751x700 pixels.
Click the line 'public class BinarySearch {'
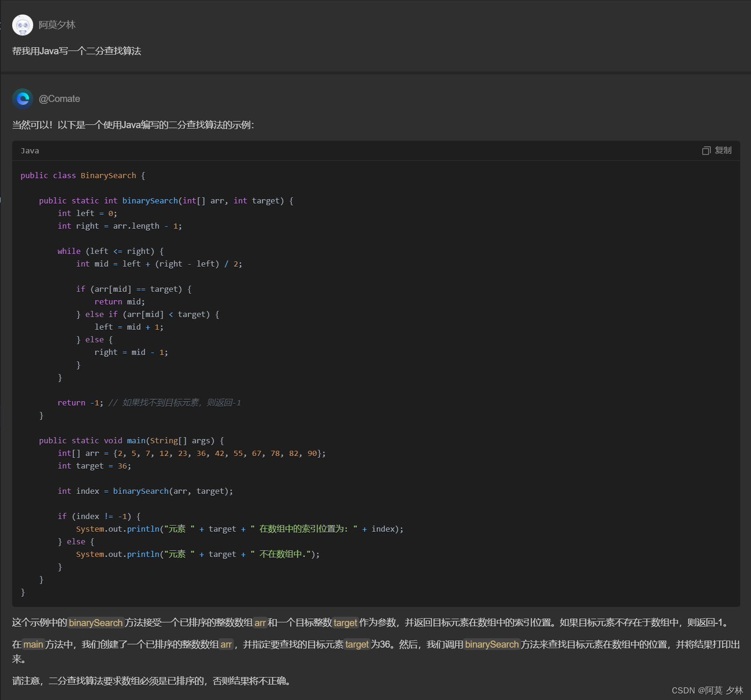(x=83, y=175)
